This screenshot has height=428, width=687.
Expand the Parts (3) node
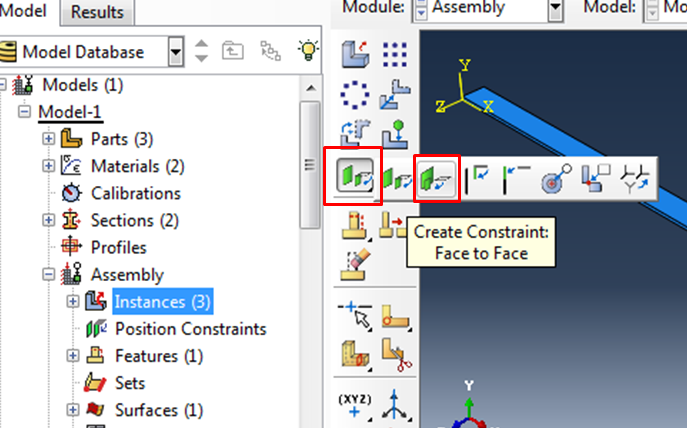click(x=49, y=139)
